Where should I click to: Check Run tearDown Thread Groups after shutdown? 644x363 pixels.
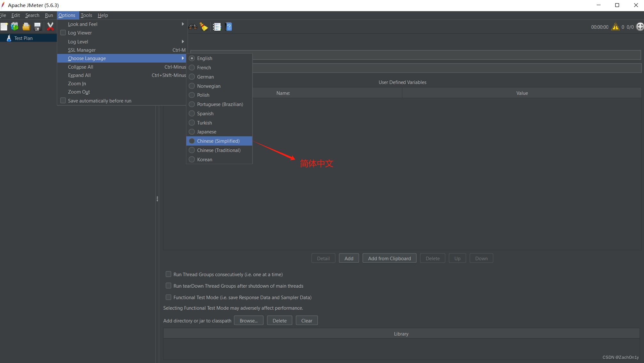[168, 286]
